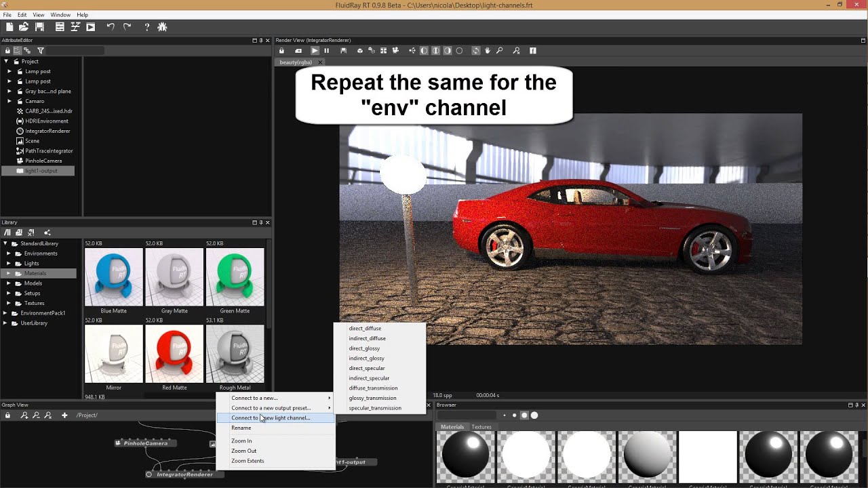This screenshot has height=488, width=868.
Task: Select IntegratorRenderer in project tree
Action: (x=47, y=131)
